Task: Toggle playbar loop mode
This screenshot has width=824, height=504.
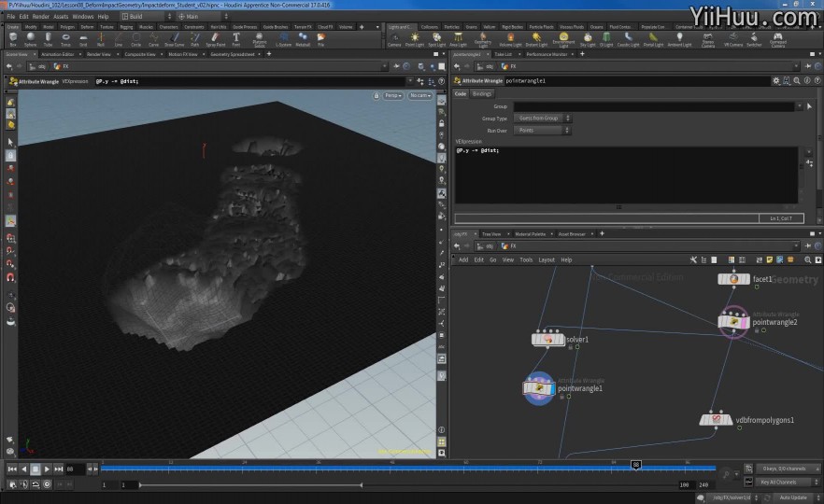Action: pos(36,484)
